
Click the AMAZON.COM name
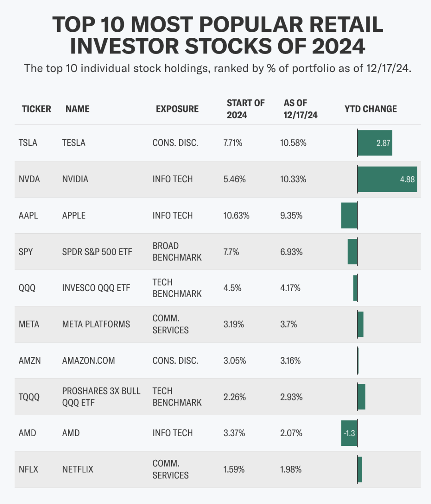pyautogui.click(x=89, y=360)
